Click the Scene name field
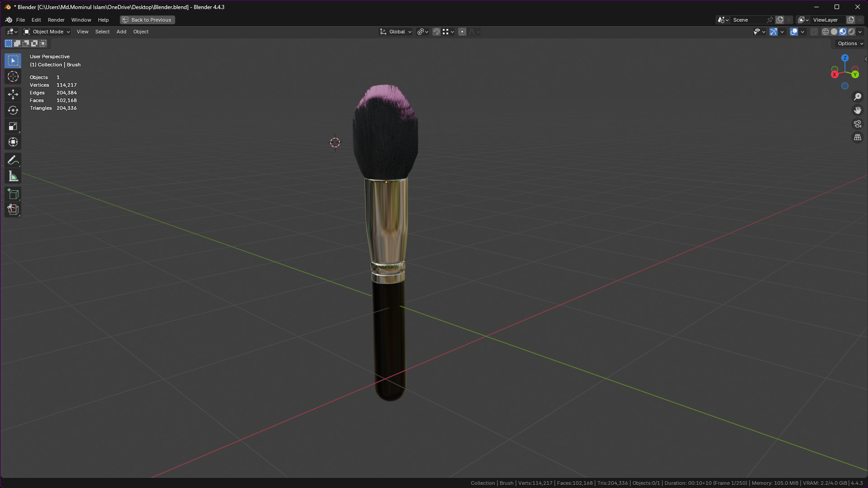This screenshot has height=488, width=868. coord(748,20)
